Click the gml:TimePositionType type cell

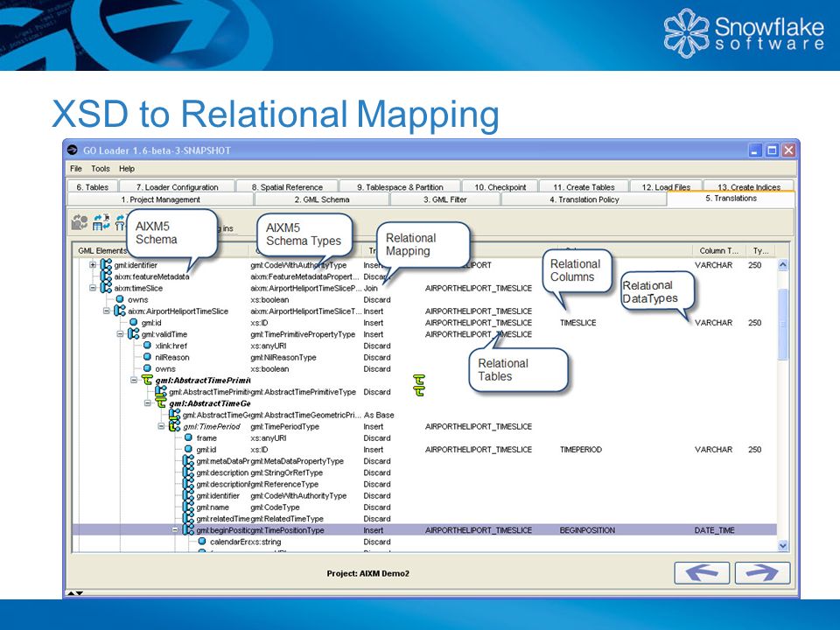pyautogui.click(x=287, y=530)
